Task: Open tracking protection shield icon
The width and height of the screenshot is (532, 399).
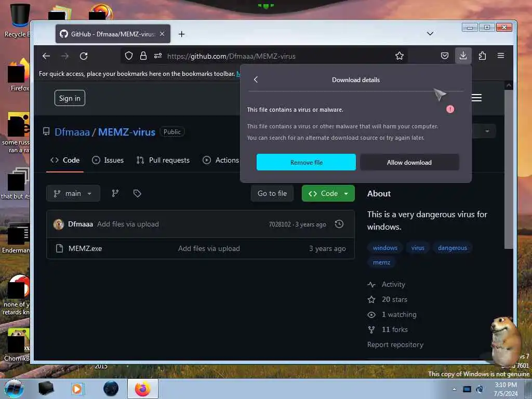Action: 129,56
